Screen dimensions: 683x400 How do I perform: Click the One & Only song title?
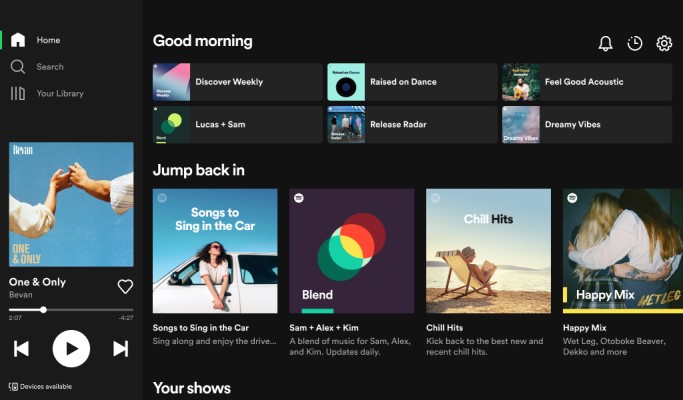[x=37, y=282]
